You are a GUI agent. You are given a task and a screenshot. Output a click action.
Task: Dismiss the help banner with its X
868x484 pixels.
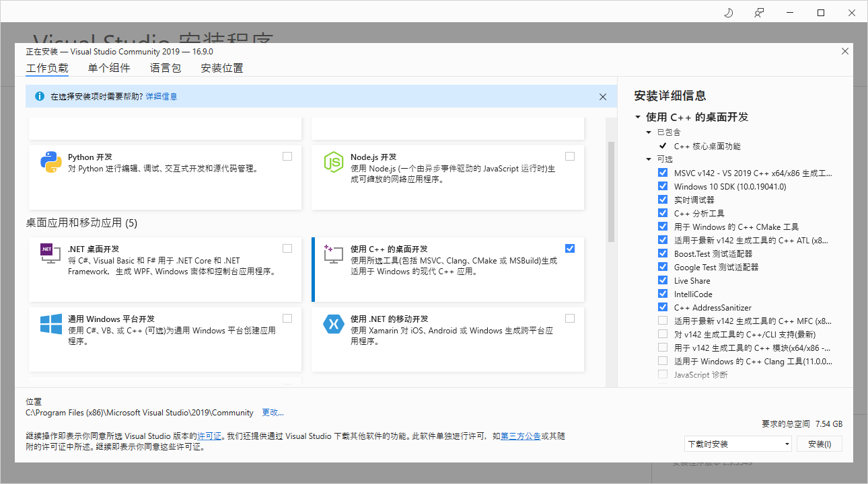pyautogui.click(x=603, y=97)
